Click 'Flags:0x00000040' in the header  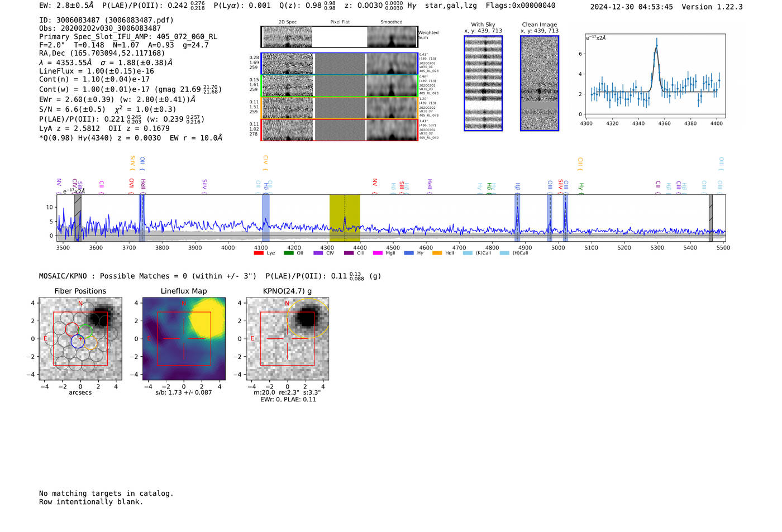click(520, 6)
